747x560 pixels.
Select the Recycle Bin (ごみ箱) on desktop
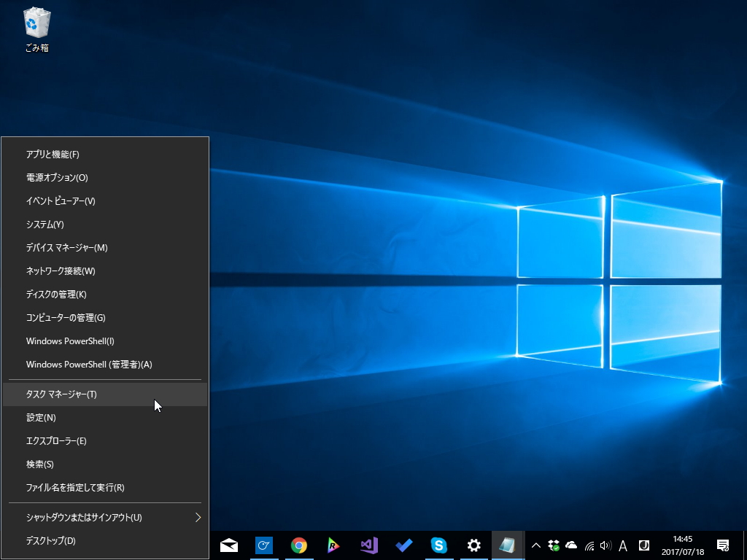click(36, 23)
